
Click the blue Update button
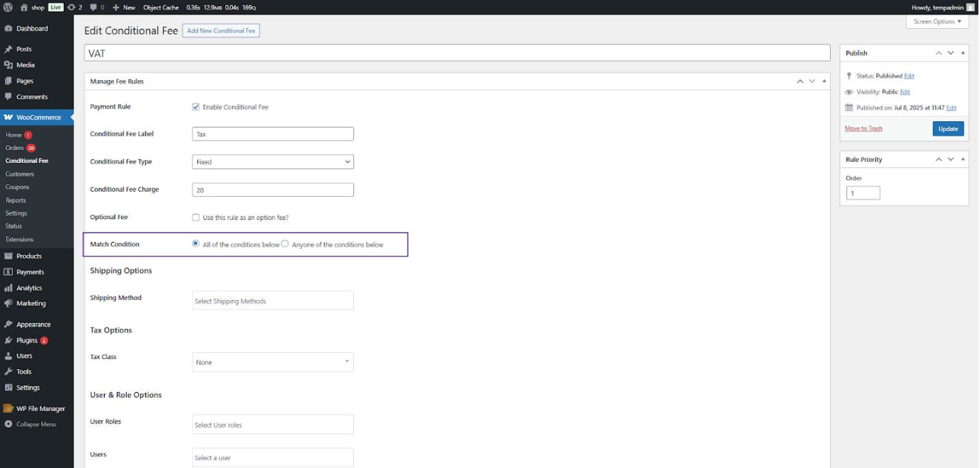(x=948, y=129)
